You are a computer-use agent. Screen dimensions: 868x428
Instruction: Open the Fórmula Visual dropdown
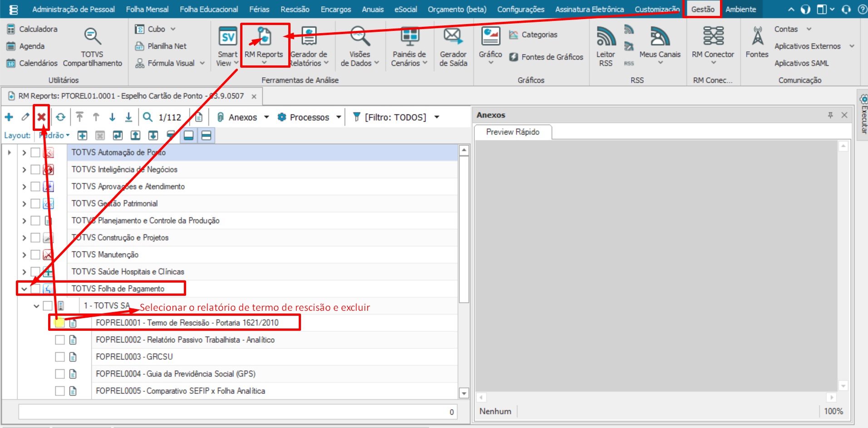point(170,63)
